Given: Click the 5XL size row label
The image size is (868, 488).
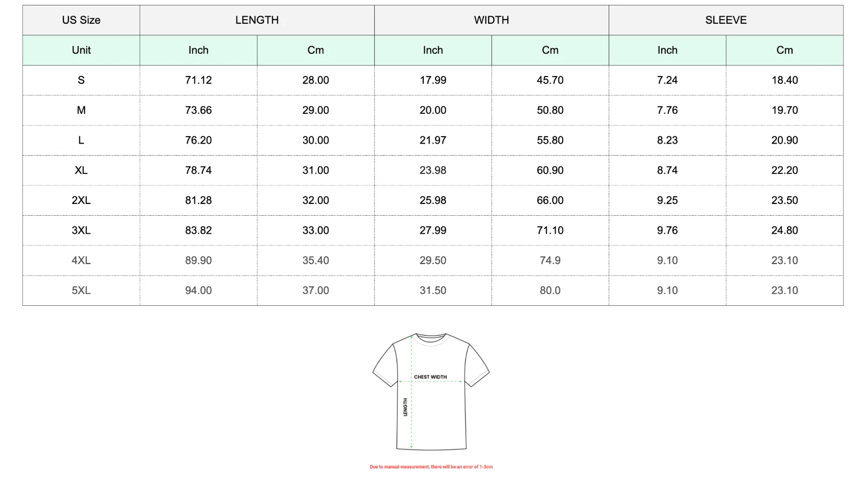Looking at the screenshot, I should [x=81, y=291].
